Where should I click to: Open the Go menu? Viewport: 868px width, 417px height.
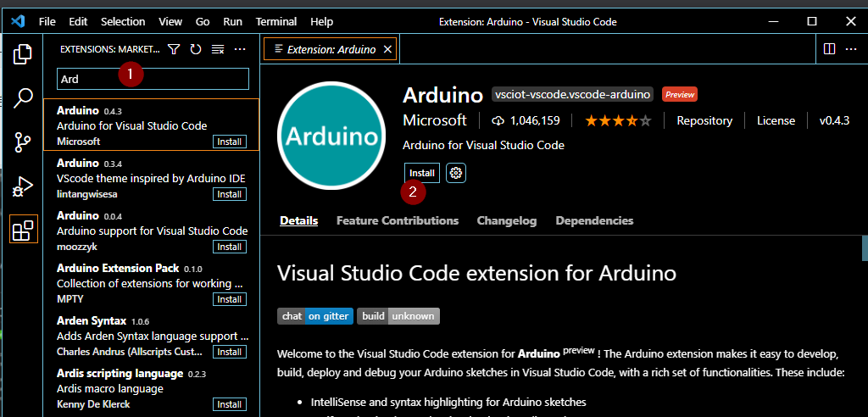[203, 22]
